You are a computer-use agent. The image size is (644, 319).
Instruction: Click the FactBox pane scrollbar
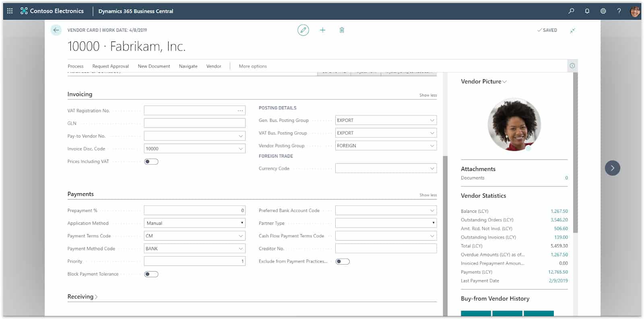click(575, 152)
